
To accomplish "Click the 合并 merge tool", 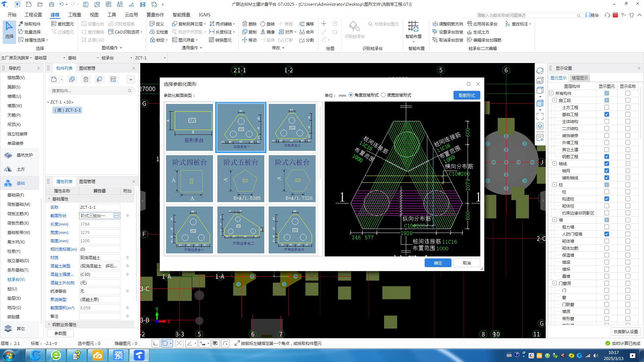I will (x=307, y=32).
